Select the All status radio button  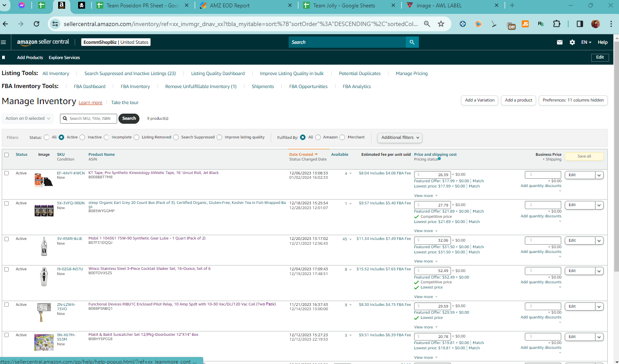[x=46, y=138]
